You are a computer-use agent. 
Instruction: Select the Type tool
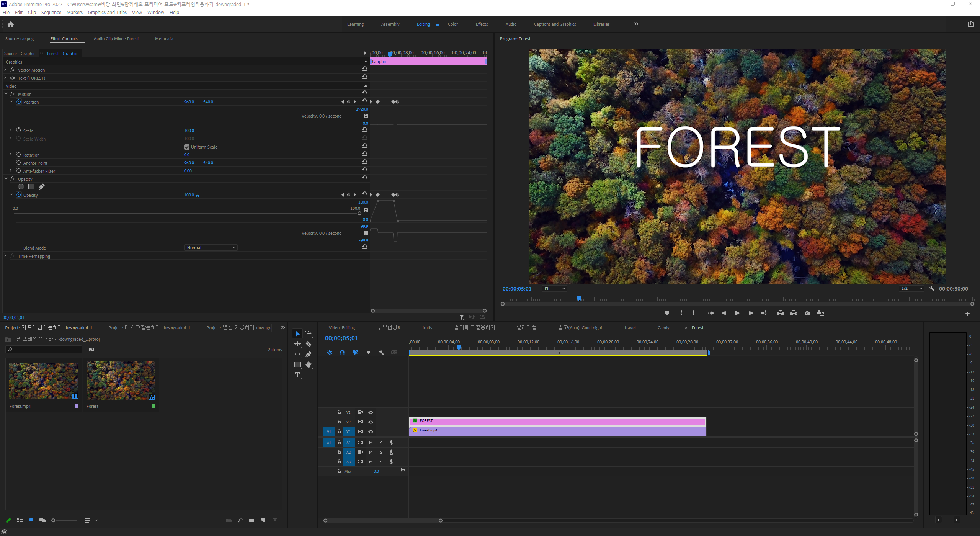click(297, 375)
